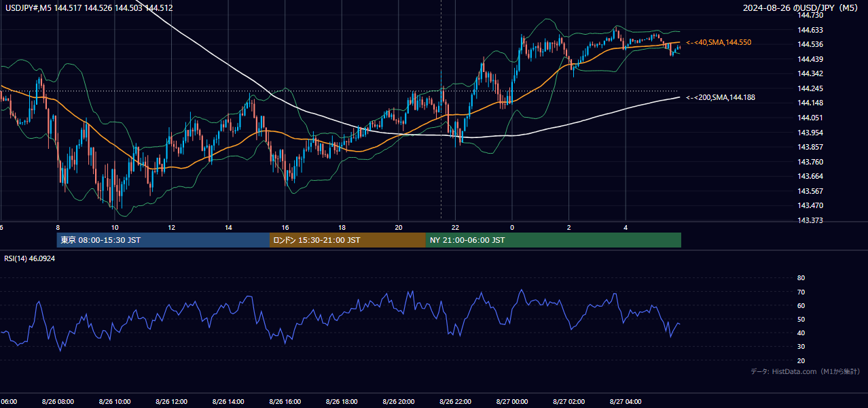Image resolution: width=868 pixels, height=408 pixels.
Task: Click price axis label 144.148
Action: coord(810,103)
